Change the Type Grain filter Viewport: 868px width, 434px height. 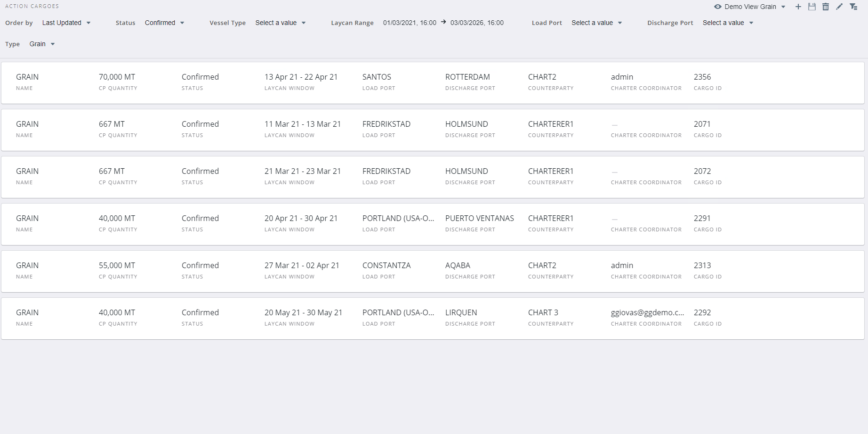coord(42,44)
